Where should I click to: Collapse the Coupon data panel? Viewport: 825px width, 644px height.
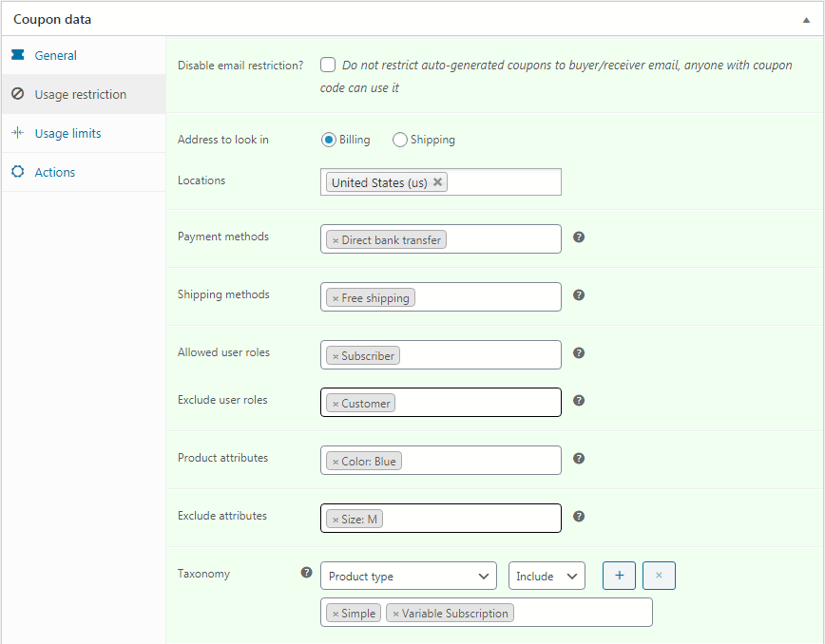click(x=806, y=20)
